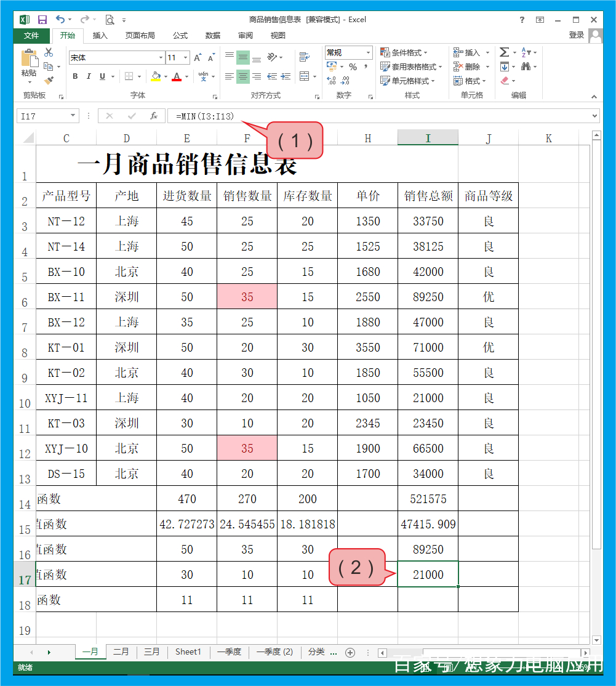Viewport: 616px width, 686px height.
Task: Select the Format Painter icon
Action: coord(48,82)
